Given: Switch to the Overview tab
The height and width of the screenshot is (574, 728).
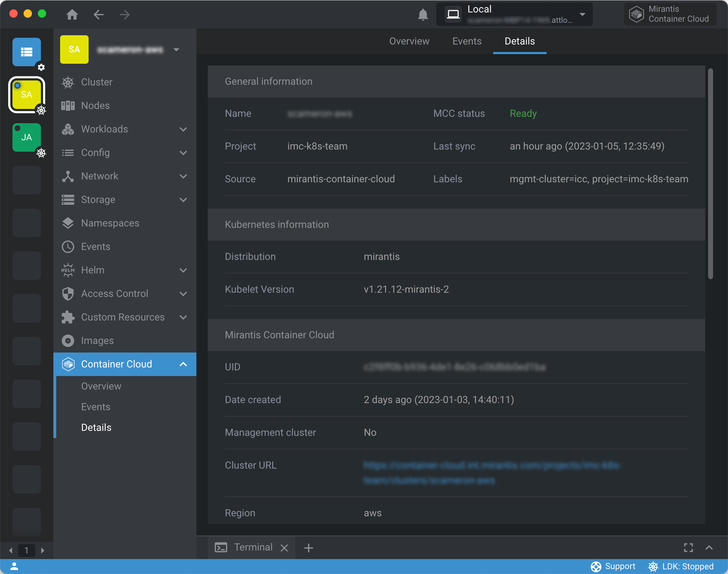Looking at the screenshot, I should 409,41.
